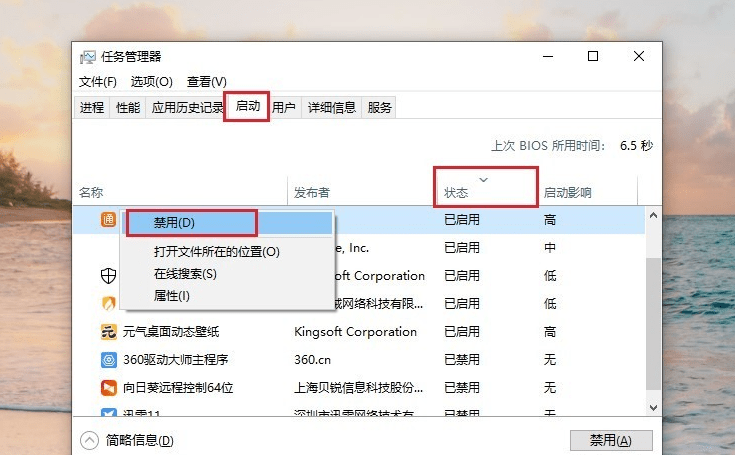Switch to the 进程 tab
Viewport: 735px width, 455px height.
pyautogui.click(x=92, y=108)
